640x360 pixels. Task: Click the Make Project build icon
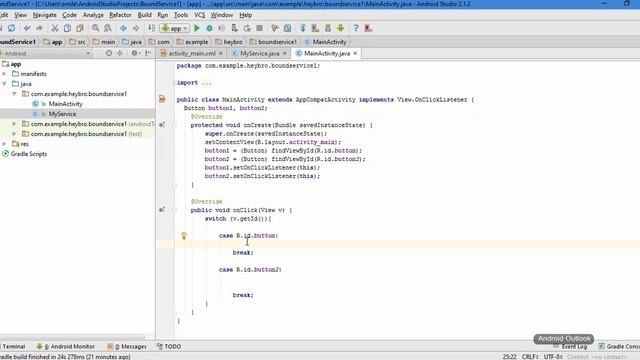151,28
